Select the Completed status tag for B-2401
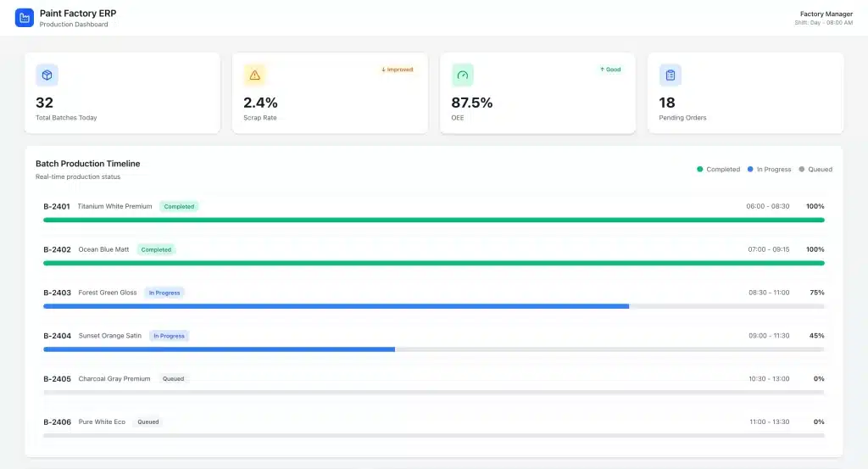868x469 pixels. pyautogui.click(x=179, y=206)
